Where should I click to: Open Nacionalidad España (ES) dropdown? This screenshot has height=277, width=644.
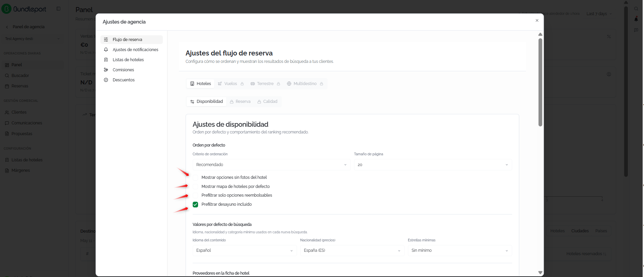coord(352,250)
